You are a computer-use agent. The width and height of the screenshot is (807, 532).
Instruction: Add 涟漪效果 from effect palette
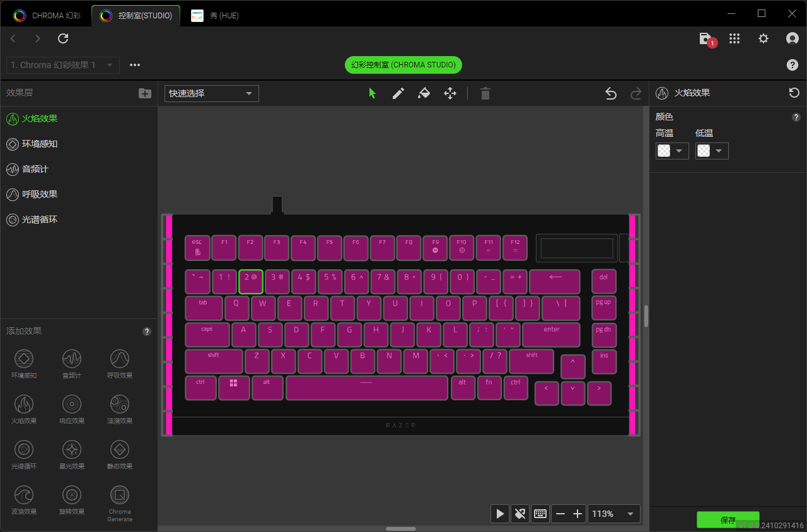pyautogui.click(x=120, y=409)
